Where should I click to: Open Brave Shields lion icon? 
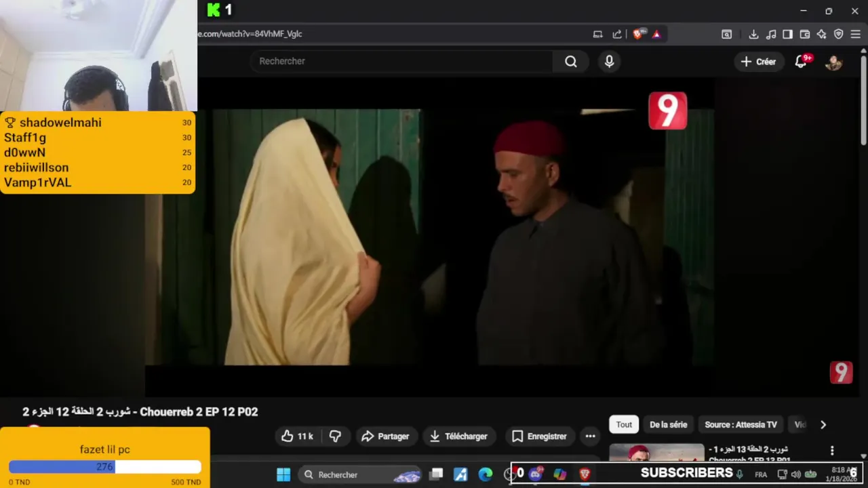pyautogui.click(x=638, y=34)
